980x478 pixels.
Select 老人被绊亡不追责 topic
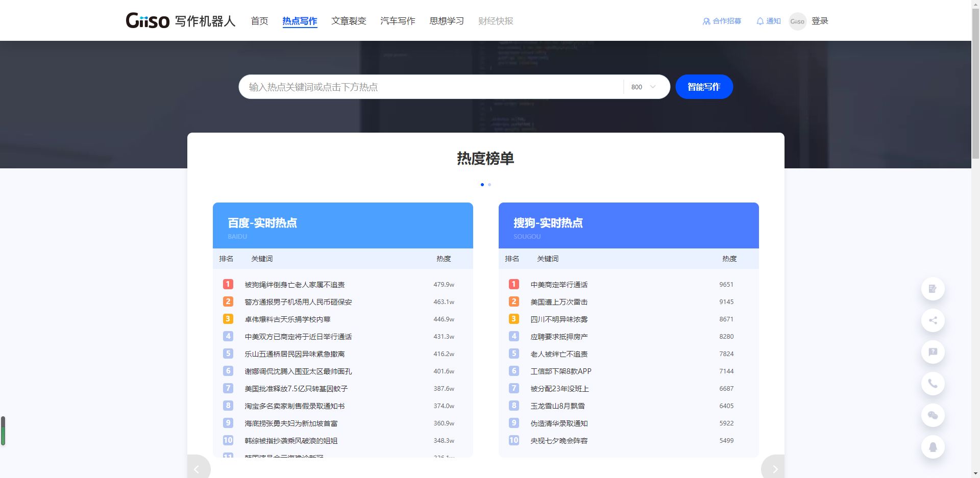[559, 354]
